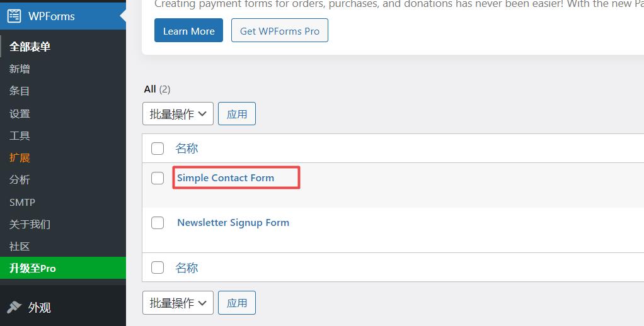Click the Appearance paintbrush icon
The image size is (644, 326).
(14, 307)
